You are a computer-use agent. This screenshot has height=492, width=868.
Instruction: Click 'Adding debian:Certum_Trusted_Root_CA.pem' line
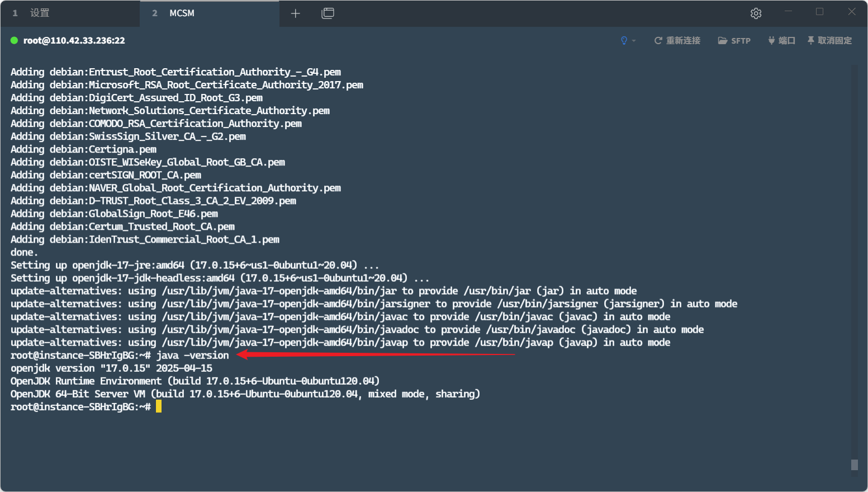coord(122,226)
